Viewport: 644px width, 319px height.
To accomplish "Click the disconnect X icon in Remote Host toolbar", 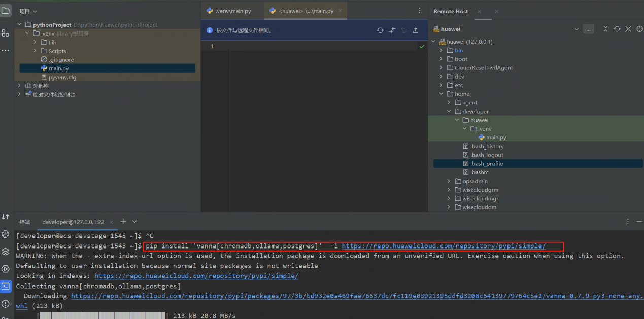I will pos(628,29).
